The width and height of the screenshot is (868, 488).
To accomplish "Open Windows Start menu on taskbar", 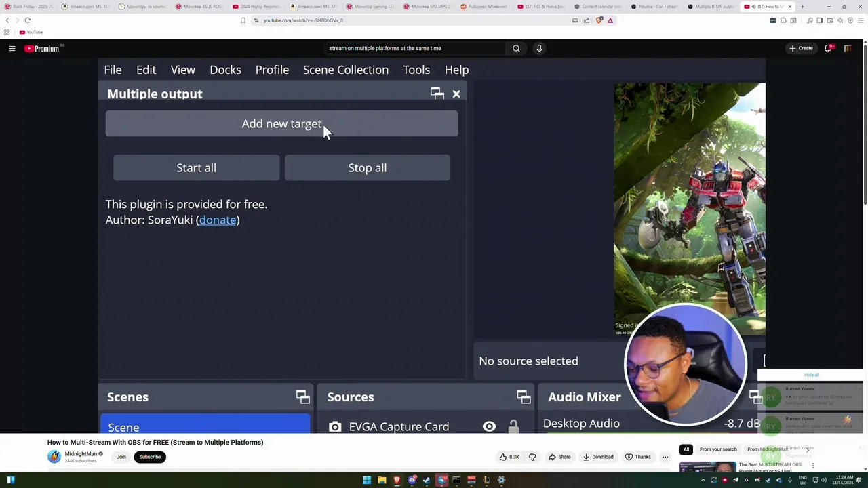I will point(367,480).
